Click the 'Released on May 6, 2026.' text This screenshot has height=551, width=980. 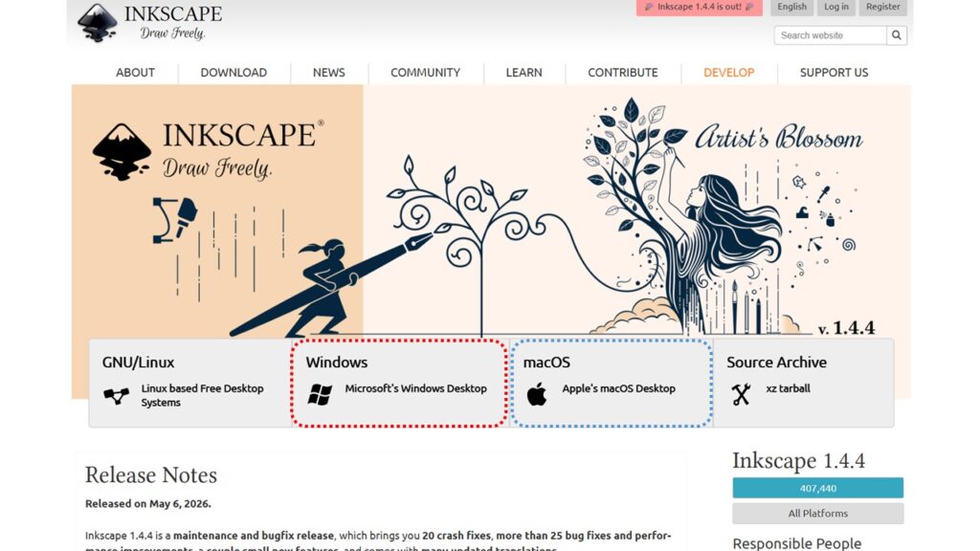point(148,503)
